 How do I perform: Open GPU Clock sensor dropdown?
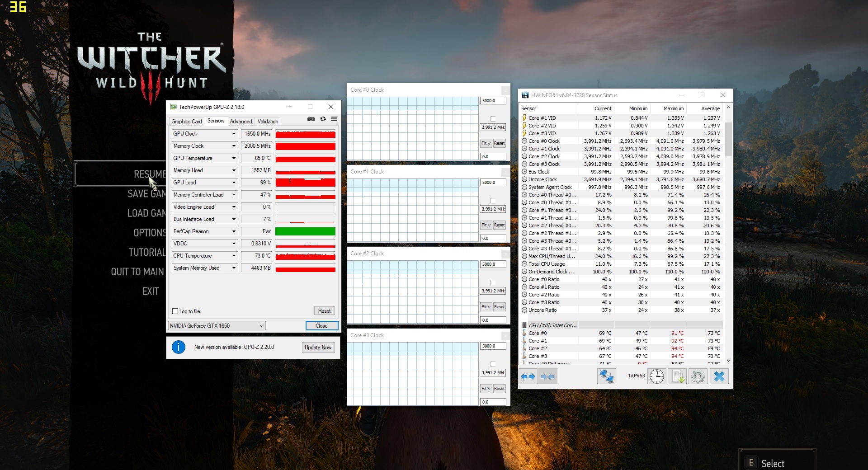coord(234,134)
